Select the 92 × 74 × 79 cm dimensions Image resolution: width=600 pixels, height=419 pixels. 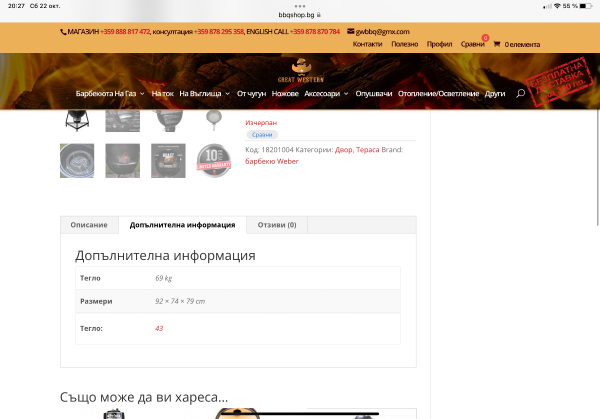coord(180,301)
